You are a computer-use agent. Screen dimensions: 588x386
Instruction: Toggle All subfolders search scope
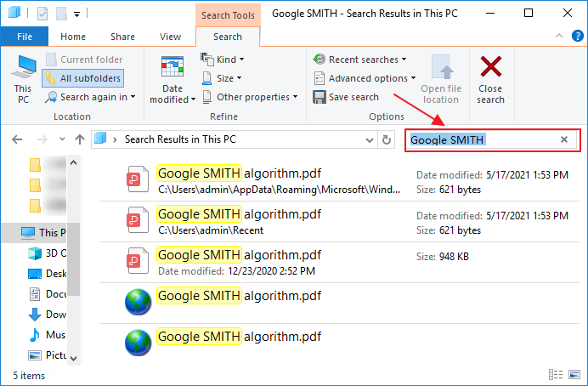point(83,78)
